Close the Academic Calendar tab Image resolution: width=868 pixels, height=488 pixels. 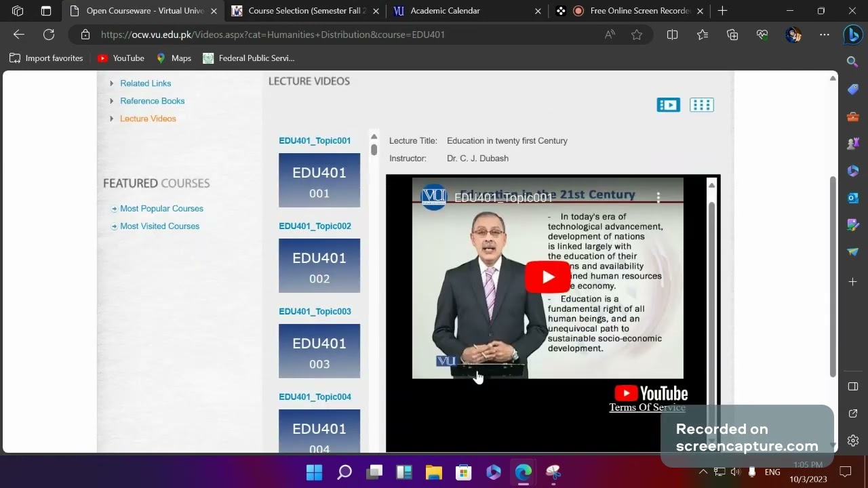pyautogui.click(x=538, y=11)
